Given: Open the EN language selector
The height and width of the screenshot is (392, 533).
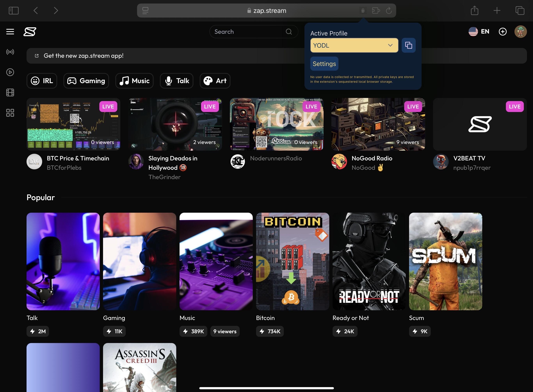Looking at the screenshot, I should 485,32.
